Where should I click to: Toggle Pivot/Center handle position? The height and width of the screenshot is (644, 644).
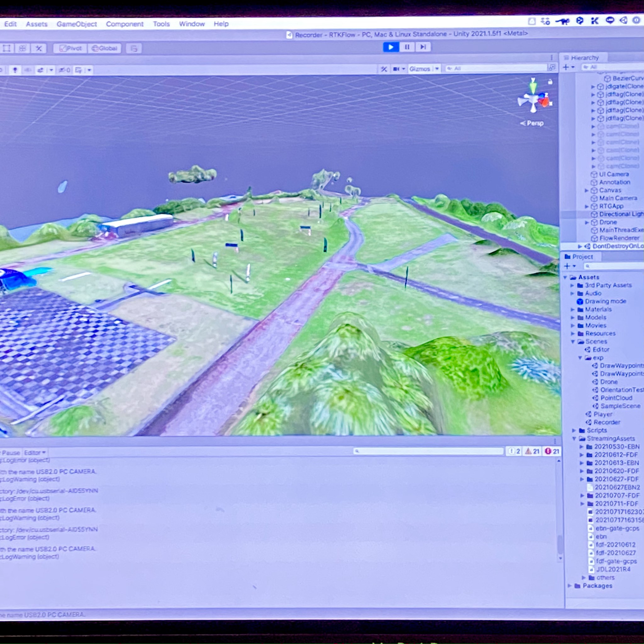point(70,48)
